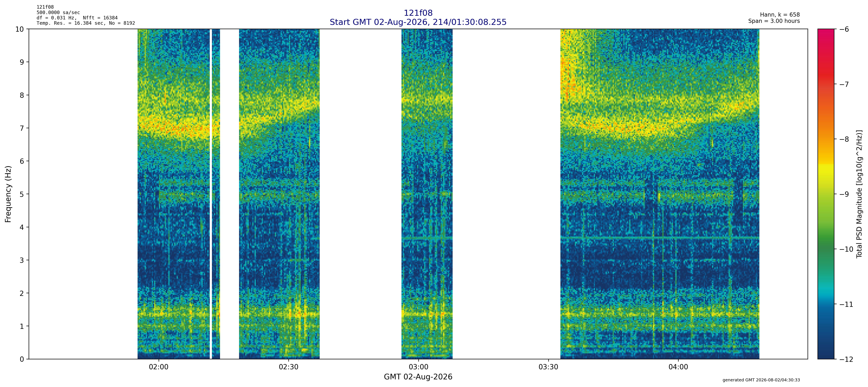Select the frequency axis tick label "6"
Viewport: 868px width, 387px height.
[x=22, y=162]
